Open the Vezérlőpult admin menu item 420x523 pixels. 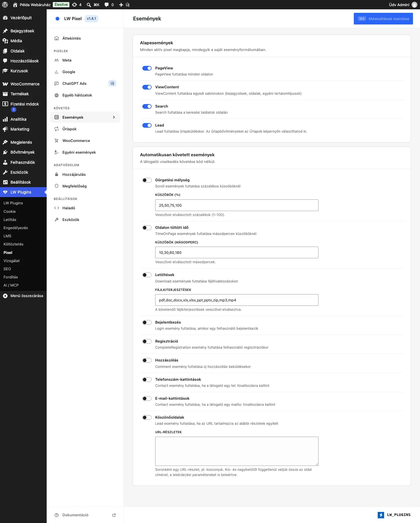point(23,18)
